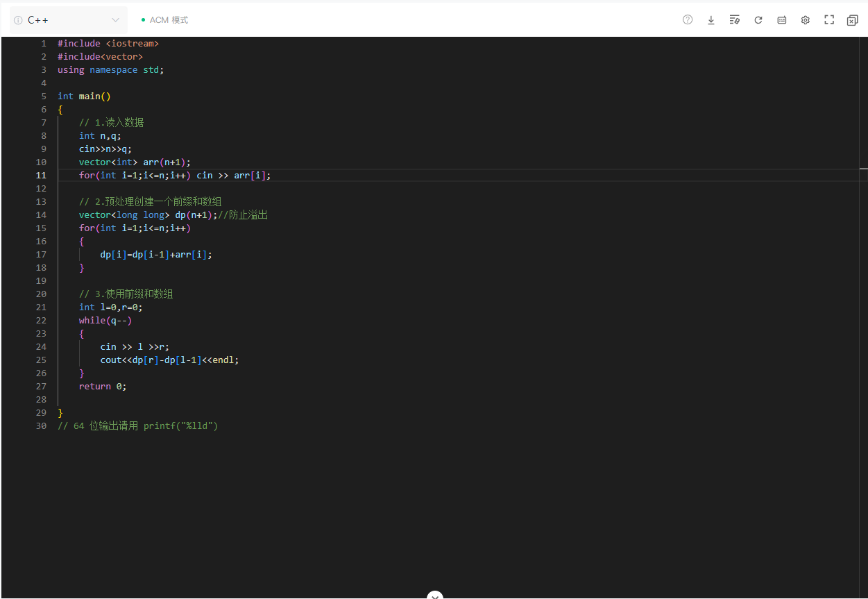The image size is (868, 599).
Task: Click the "using namespace std;" line
Action: click(x=111, y=70)
